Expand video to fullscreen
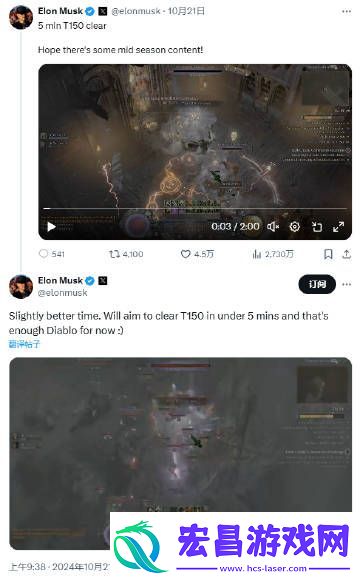The image size is (360, 580). click(x=338, y=226)
